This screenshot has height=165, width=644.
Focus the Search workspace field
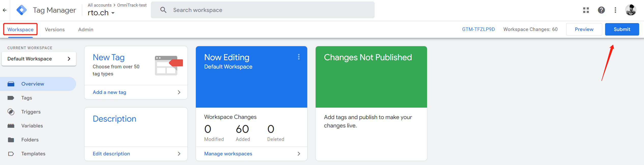tap(263, 10)
